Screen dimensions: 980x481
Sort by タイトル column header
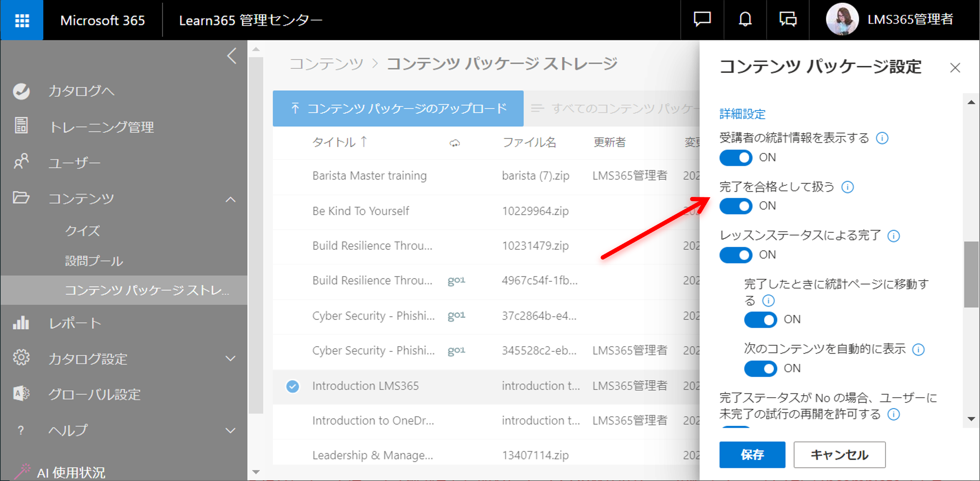[x=340, y=142]
